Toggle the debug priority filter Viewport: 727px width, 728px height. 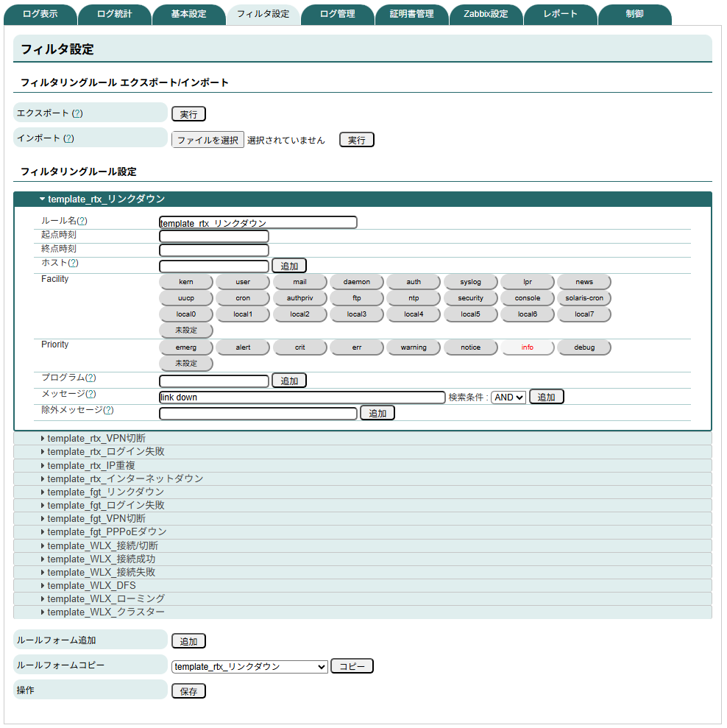[584, 347]
